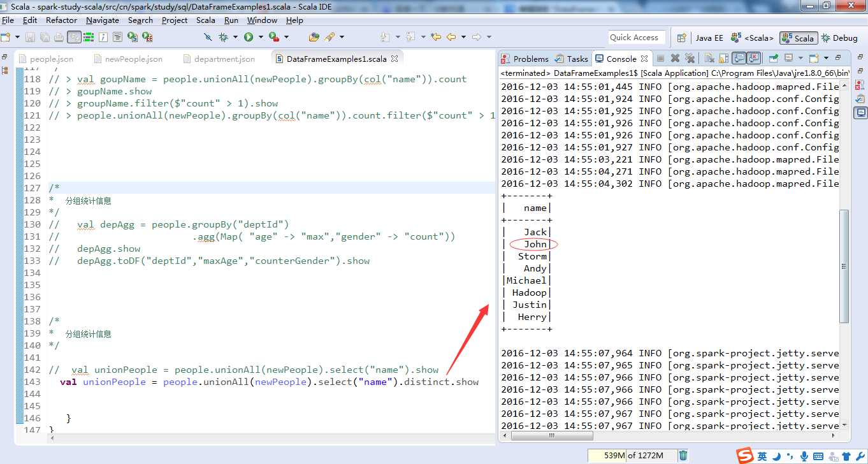The width and height of the screenshot is (868, 464).
Task: Switch to the Tasks view tab
Action: [572, 59]
